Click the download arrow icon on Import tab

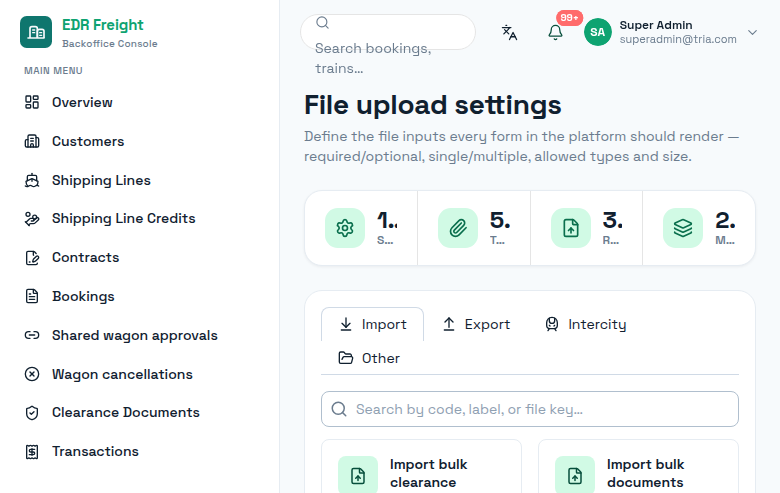(346, 324)
